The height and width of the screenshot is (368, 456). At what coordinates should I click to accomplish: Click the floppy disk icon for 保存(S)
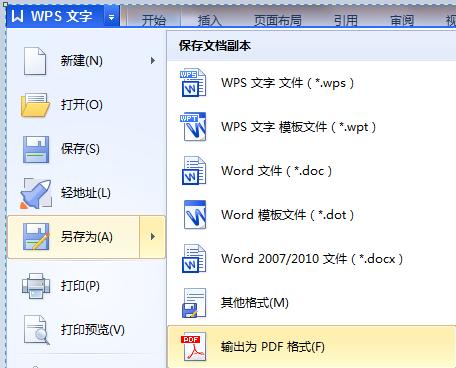[x=36, y=149]
